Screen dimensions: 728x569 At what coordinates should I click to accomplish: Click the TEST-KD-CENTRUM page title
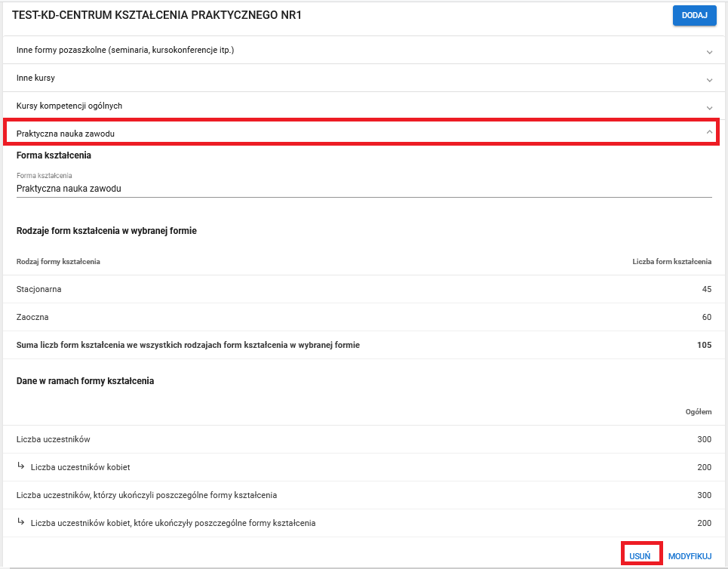[157, 15]
